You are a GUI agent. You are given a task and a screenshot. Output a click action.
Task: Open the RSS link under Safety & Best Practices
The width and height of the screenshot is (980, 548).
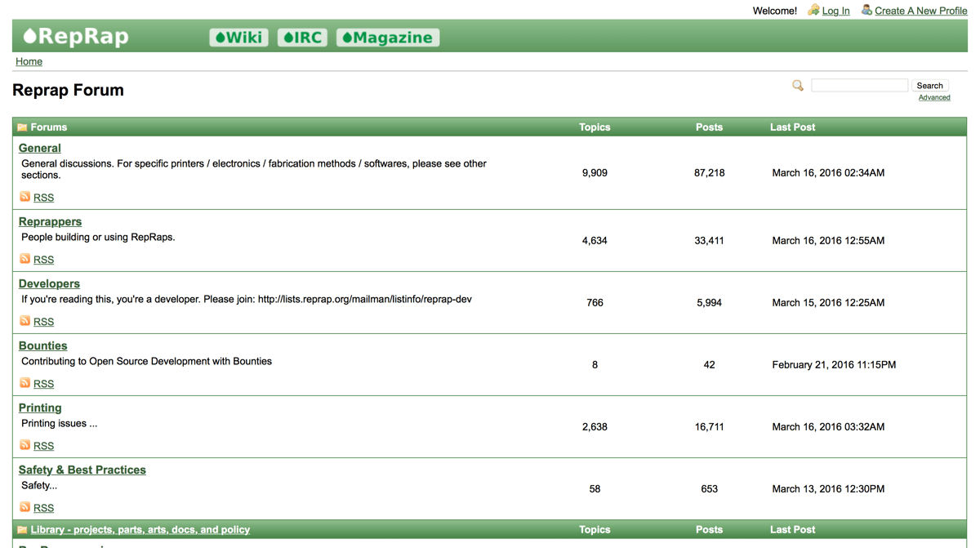point(43,508)
